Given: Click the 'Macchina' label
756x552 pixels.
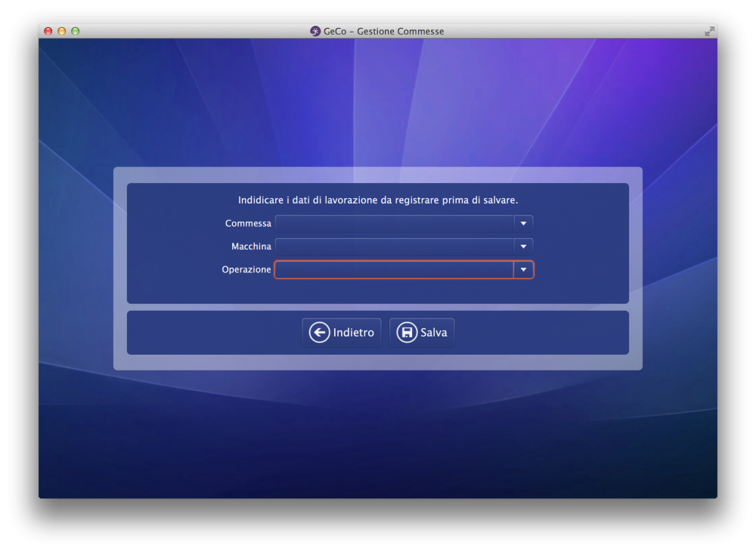Looking at the screenshot, I should [x=251, y=247].
